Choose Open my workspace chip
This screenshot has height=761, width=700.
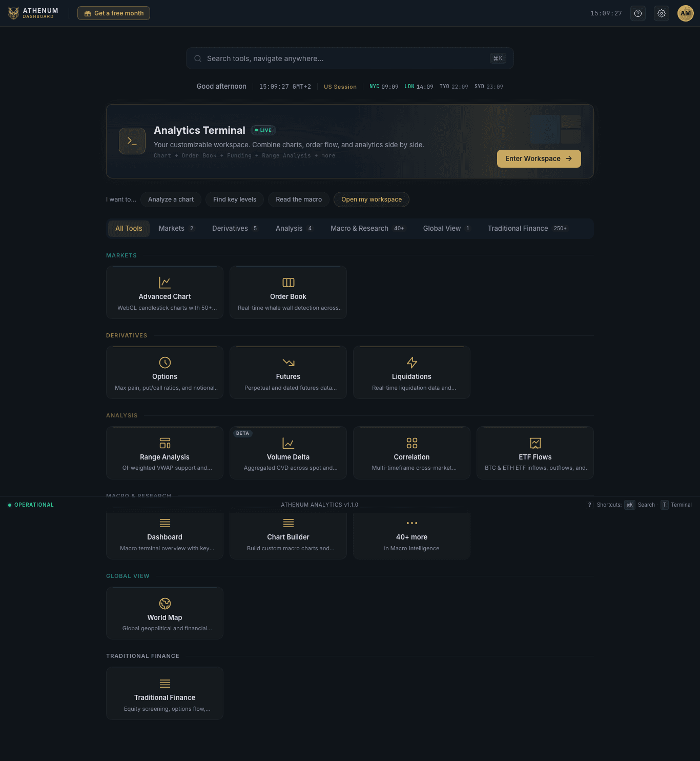372,199
